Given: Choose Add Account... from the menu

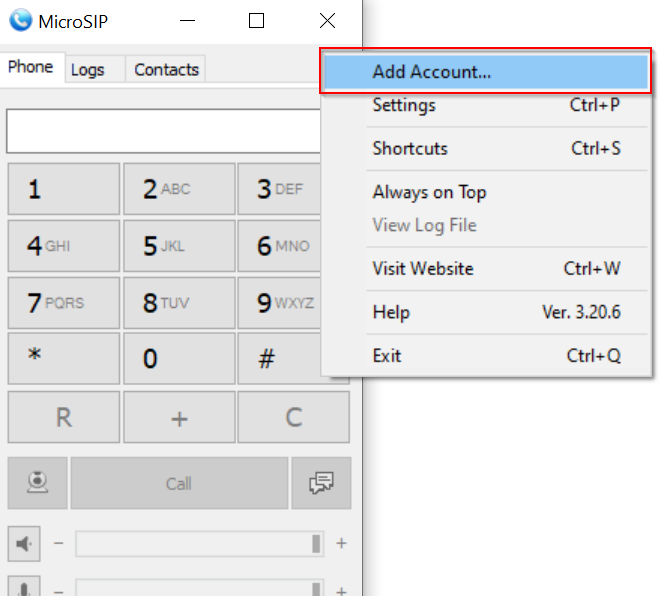Looking at the screenshot, I should tap(485, 71).
